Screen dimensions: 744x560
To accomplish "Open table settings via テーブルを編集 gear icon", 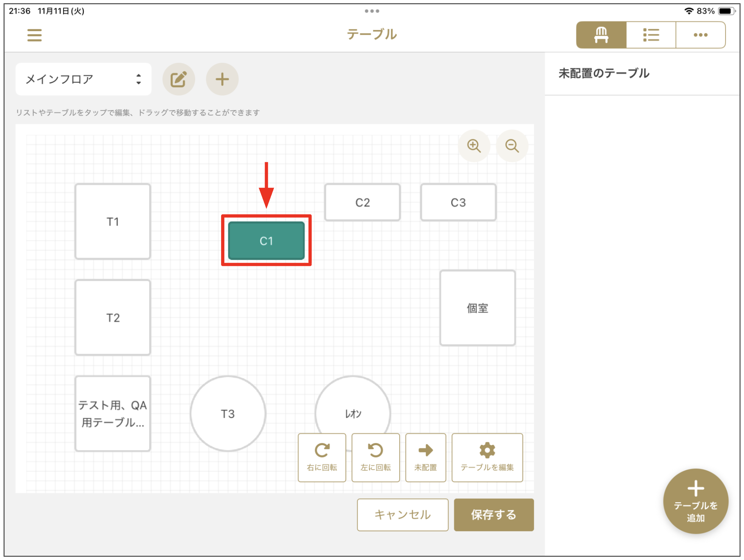I will [x=487, y=457].
